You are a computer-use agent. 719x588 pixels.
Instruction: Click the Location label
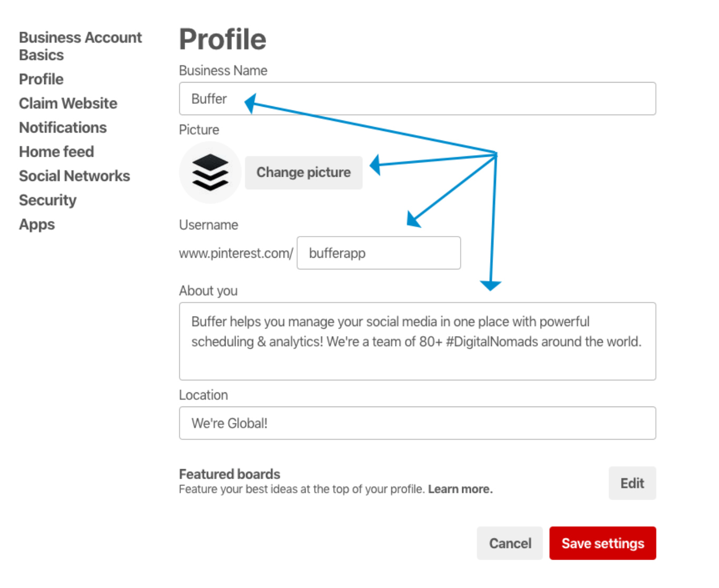[x=204, y=395]
